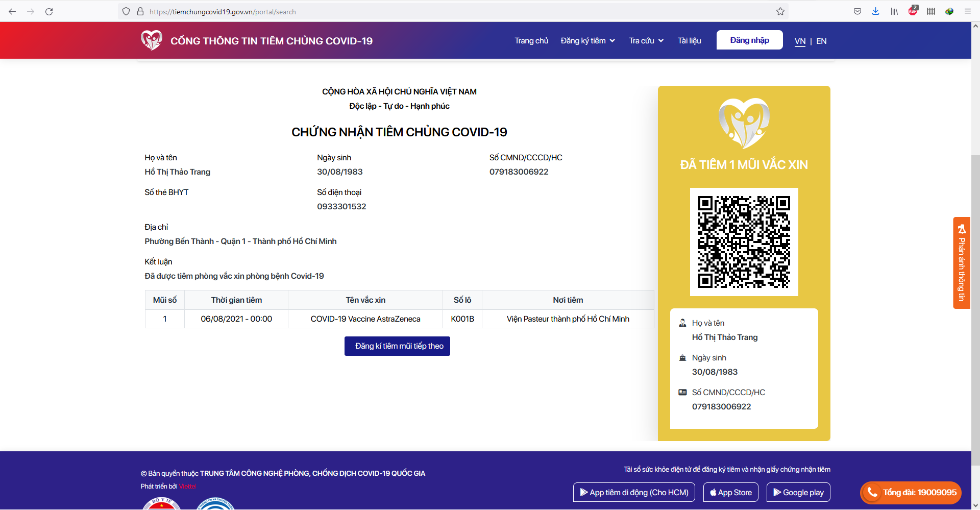Open the Pocket save icon

[857, 11]
